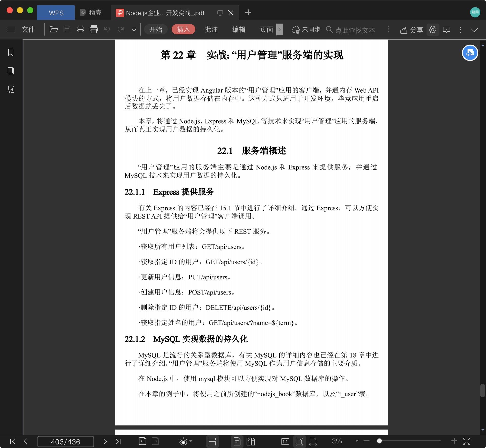Image resolution: width=486 pixels, height=448 pixels.
Task: Click the 未同步 cloud sync button
Action: click(306, 30)
